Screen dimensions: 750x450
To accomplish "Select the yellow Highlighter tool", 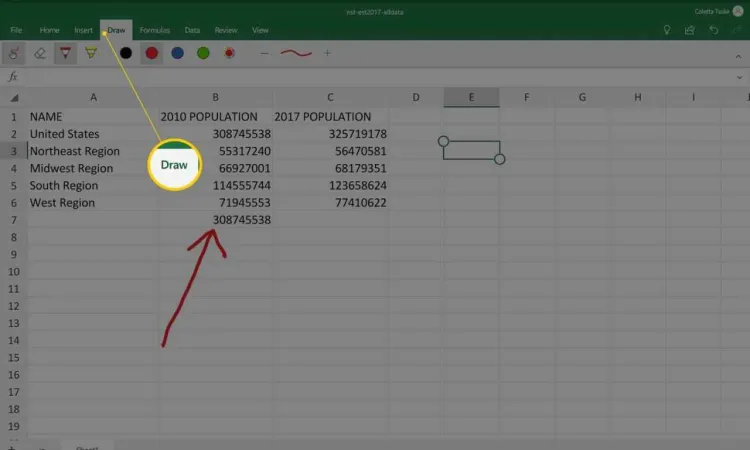I will coord(91,53).
